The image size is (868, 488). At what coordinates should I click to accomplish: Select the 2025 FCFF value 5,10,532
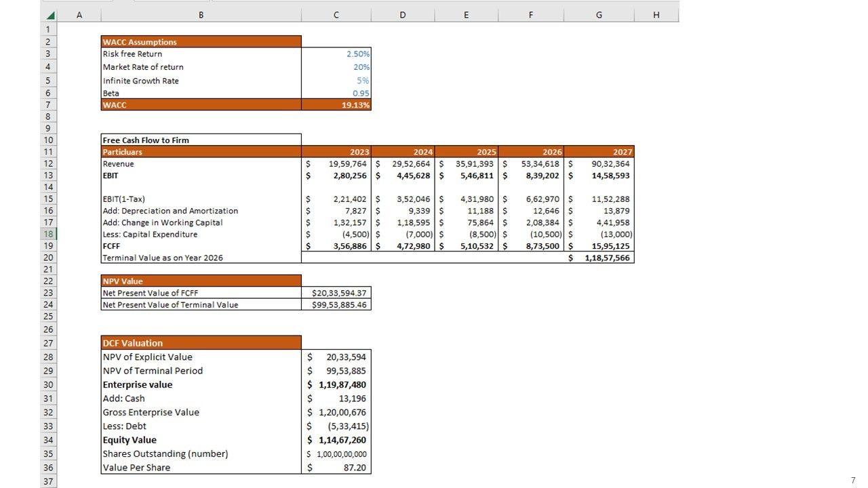[467, 246]
